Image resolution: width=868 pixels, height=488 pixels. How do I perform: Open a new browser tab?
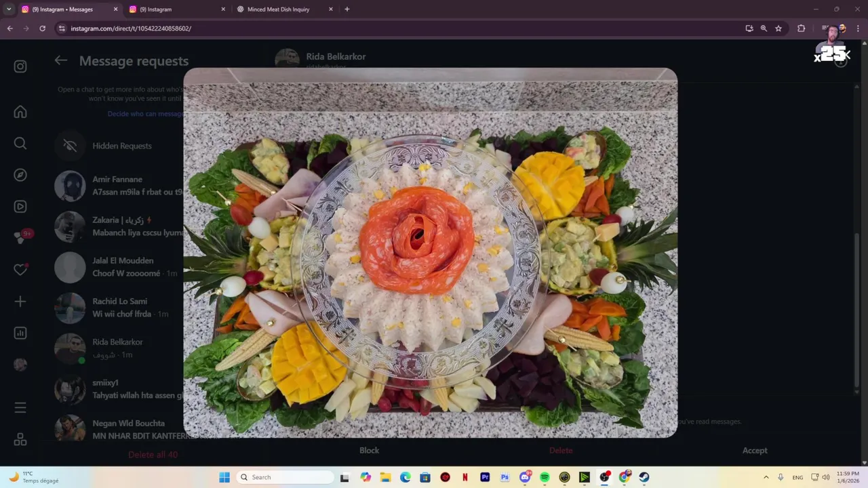347,9
